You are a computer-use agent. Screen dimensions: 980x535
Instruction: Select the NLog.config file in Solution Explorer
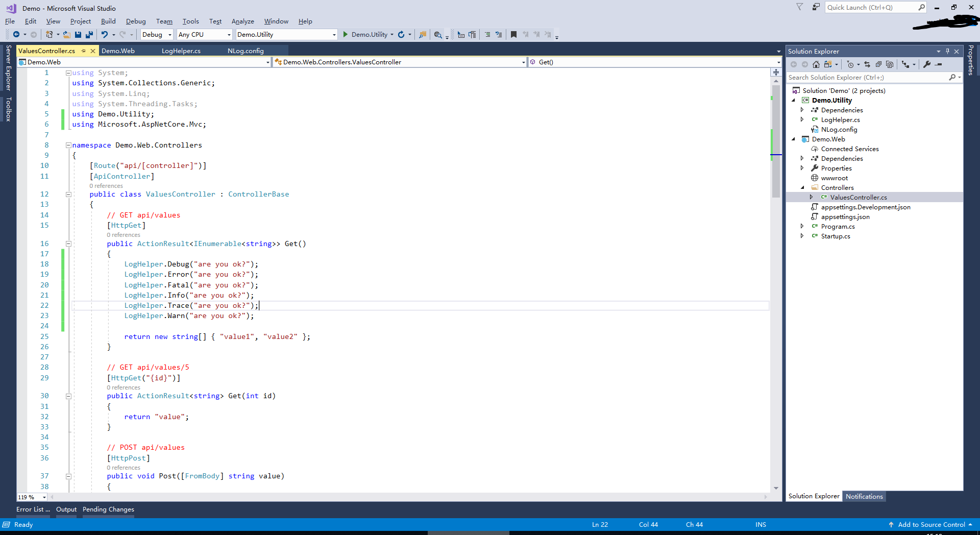point(839,130)
